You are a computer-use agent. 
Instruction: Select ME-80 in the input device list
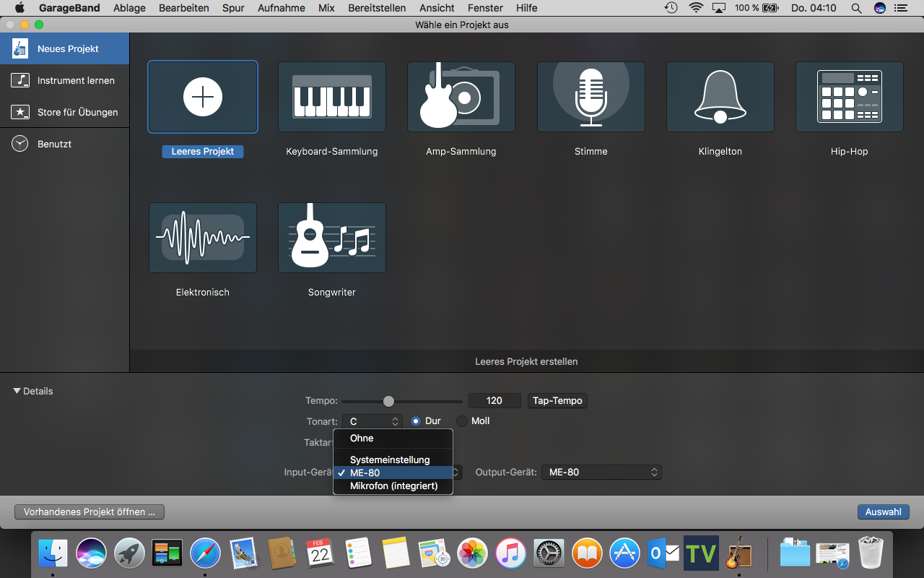pyautogui.click(x=393, y=473)
